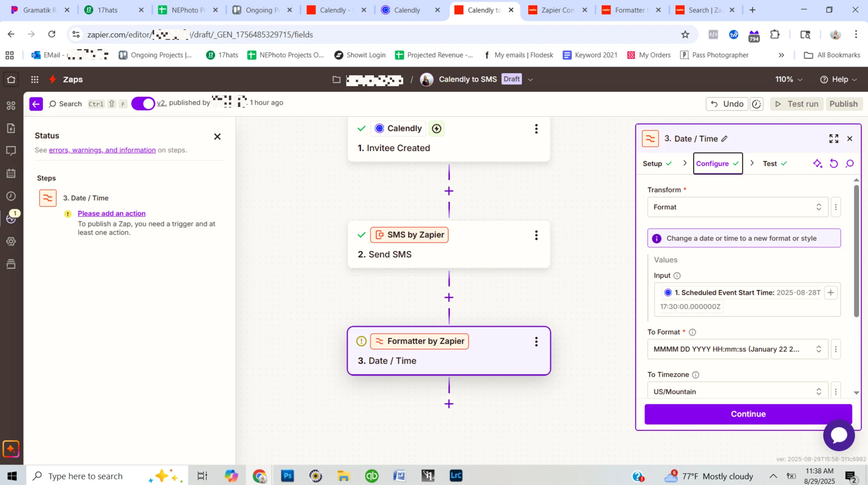Show To Format info tooltip

coord(692,332)
